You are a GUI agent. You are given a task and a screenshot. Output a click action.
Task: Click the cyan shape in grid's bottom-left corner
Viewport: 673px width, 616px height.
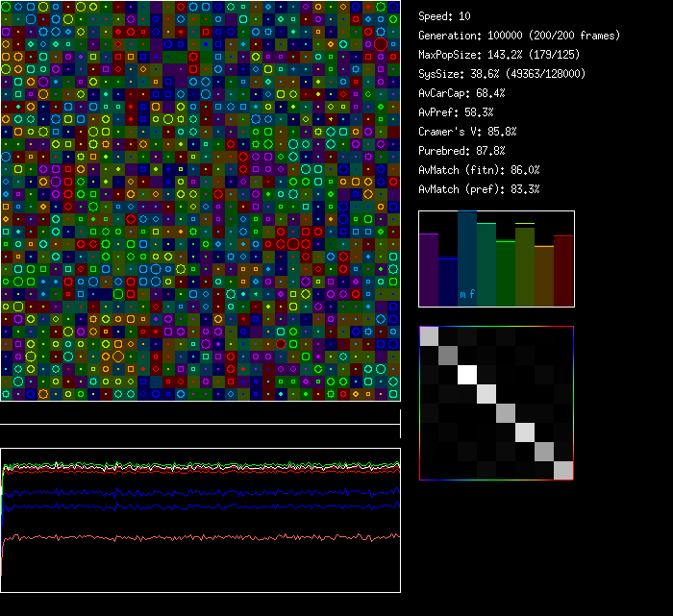6,394
